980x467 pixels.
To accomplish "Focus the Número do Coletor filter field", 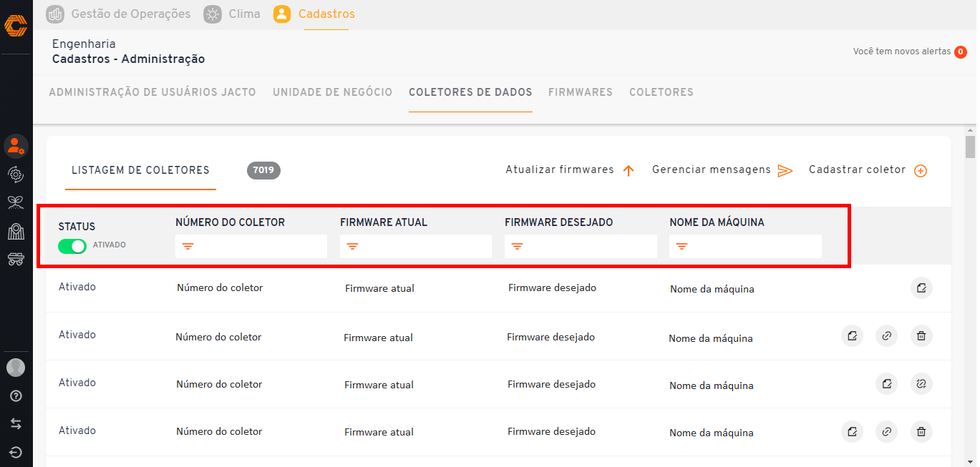I will point(251,247).
